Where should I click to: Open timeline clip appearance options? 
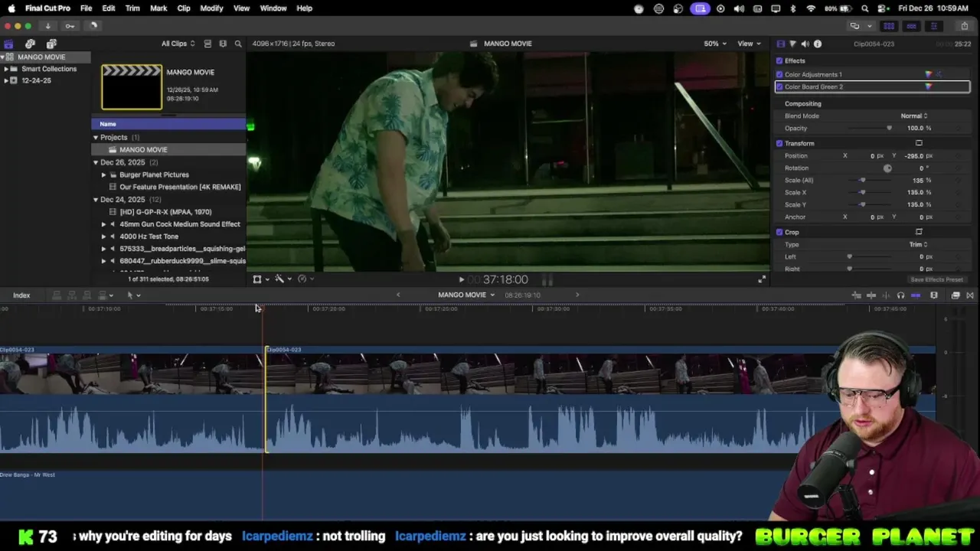point(934,295)
